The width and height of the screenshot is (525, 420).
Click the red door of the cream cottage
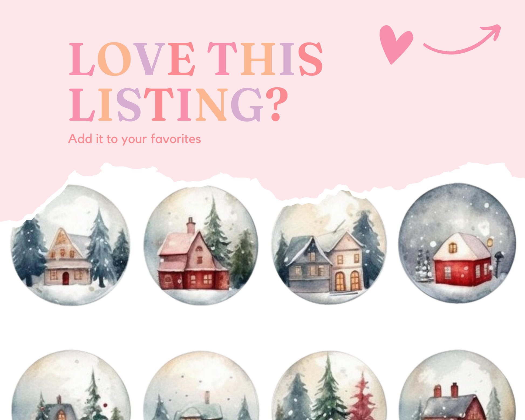(x=66, y=278)
